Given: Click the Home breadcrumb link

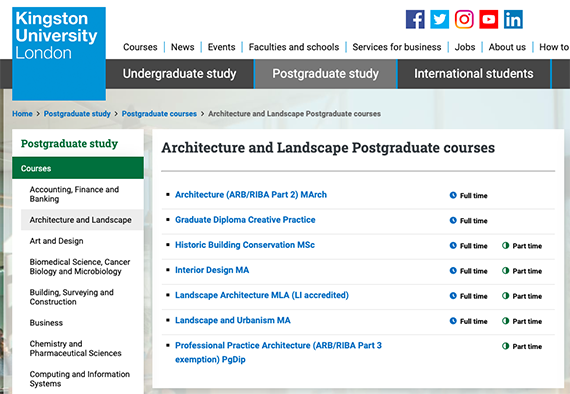Looking at the screenshot, I should point(22,114).
